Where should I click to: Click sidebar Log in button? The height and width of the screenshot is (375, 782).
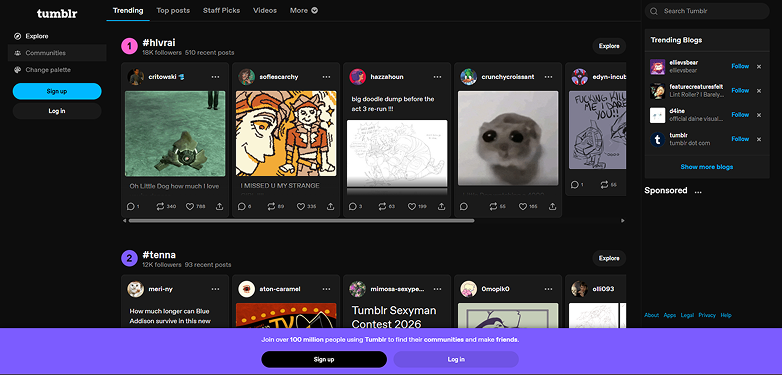click(x=57, y=111)
